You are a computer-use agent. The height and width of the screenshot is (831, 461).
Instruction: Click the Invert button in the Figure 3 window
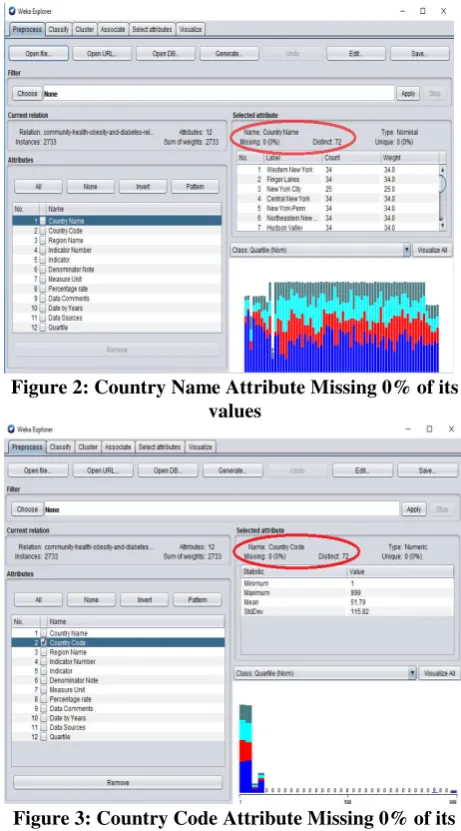tap(145, 600)
